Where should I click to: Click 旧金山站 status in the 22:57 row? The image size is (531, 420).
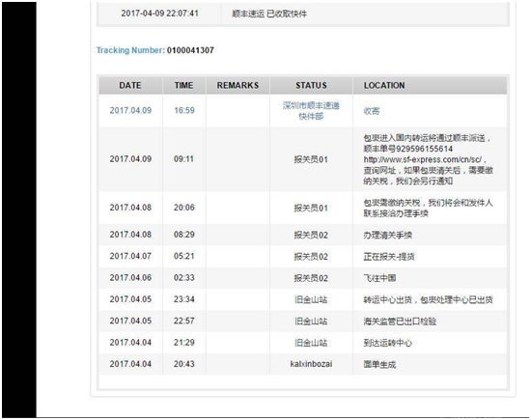point(311,322)
